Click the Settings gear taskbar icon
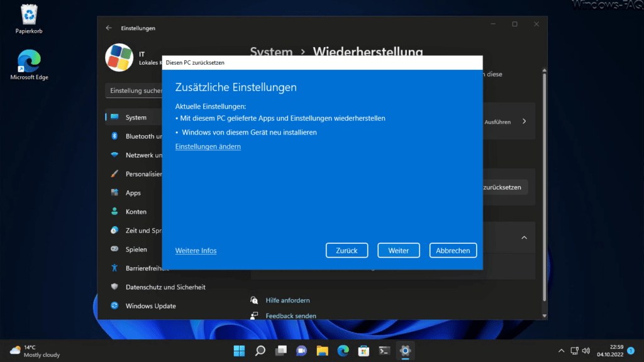 [406, 351]
